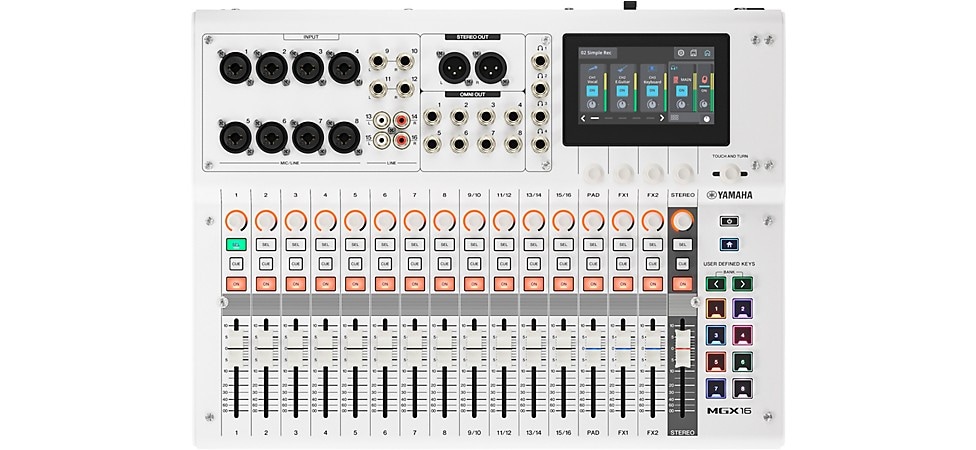Select channel 2 with its SEL button
Screen dimensions: 976x450
tap(266, 245)
